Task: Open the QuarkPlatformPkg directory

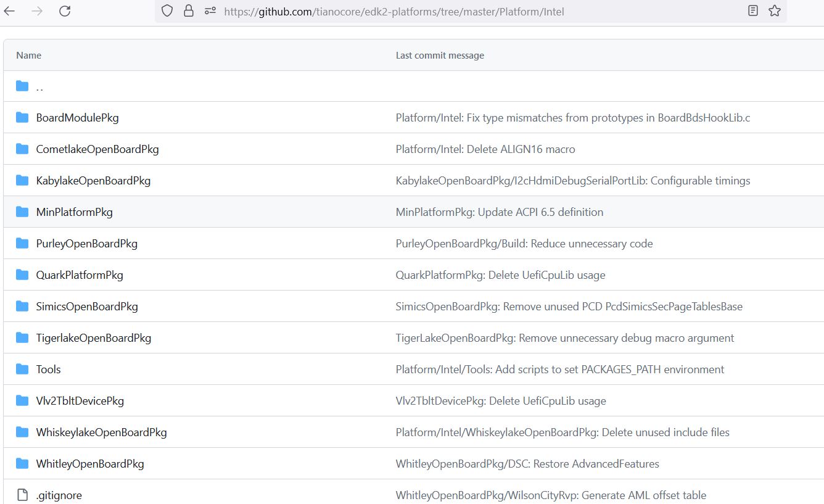Action: coord(80,275)
